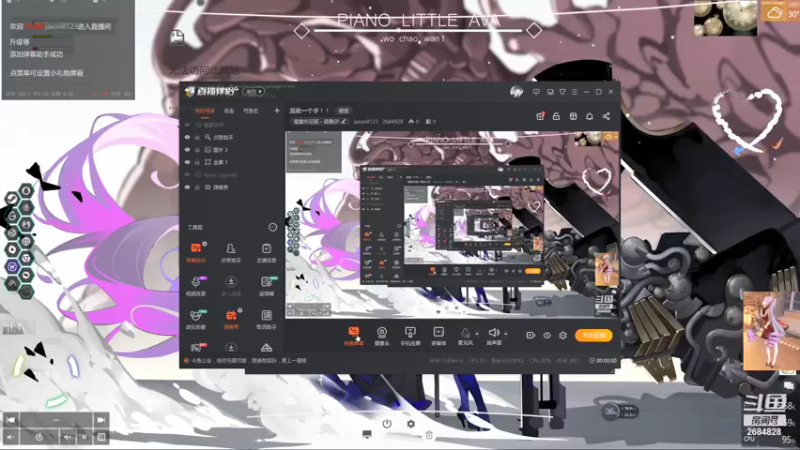The height and width of the screenshot is (450, 800).
Task: Choose the 手机投屏 phone casting source
Action: (410, 336)
